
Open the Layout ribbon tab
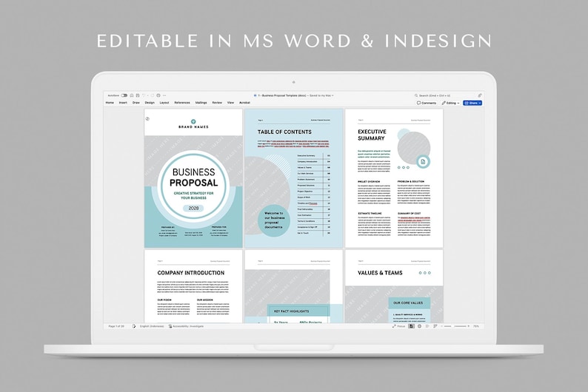[164, 103]
